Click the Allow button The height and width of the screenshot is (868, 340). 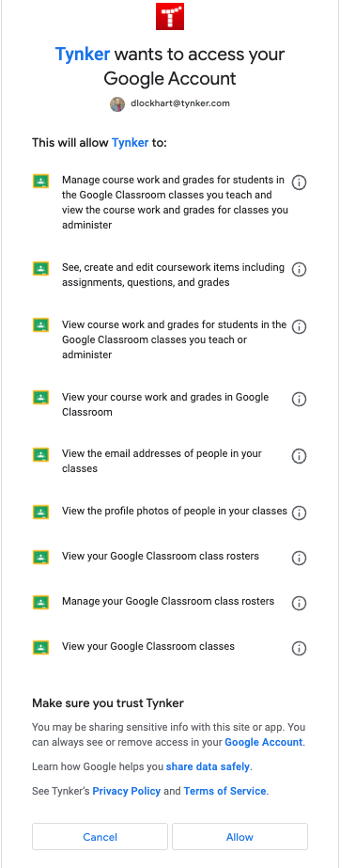[240, 836]
